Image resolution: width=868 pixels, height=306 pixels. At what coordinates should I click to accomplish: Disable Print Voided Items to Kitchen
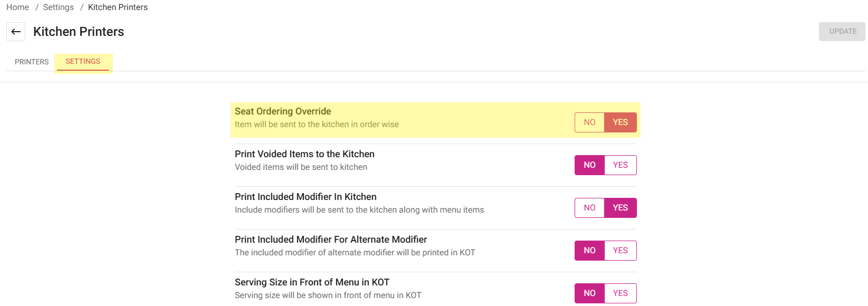pos(589,165)
